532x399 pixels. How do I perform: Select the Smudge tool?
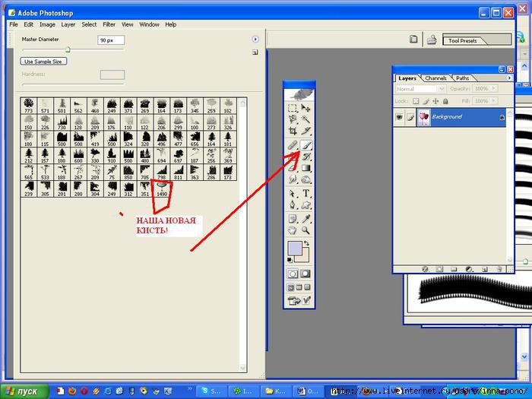coord(293,179)
